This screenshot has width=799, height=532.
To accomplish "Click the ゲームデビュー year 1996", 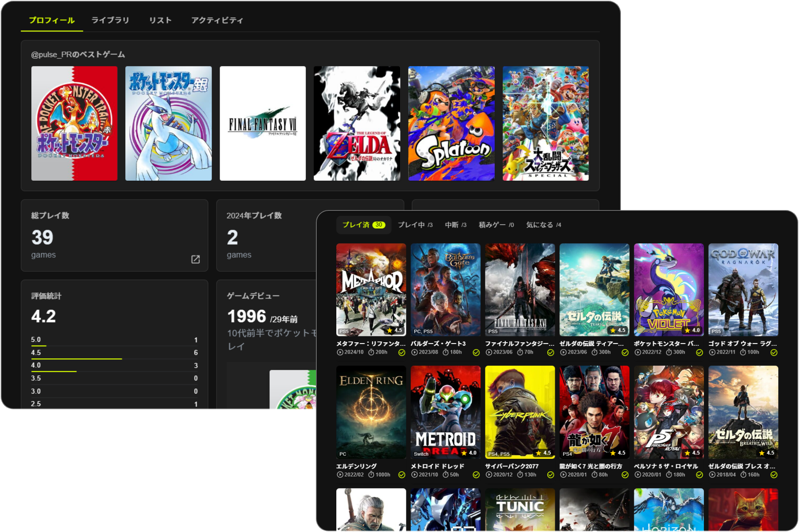I will 247,316.
